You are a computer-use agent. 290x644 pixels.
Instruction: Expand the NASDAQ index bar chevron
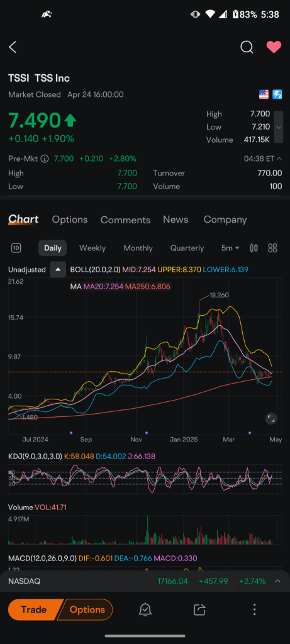[x=277, y=581]
